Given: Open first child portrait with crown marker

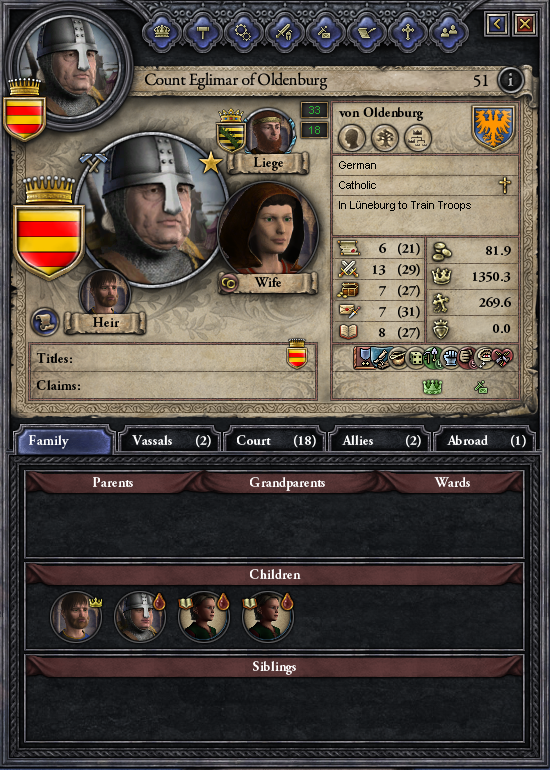Looking at the screenshot, I should coord(76,617).
